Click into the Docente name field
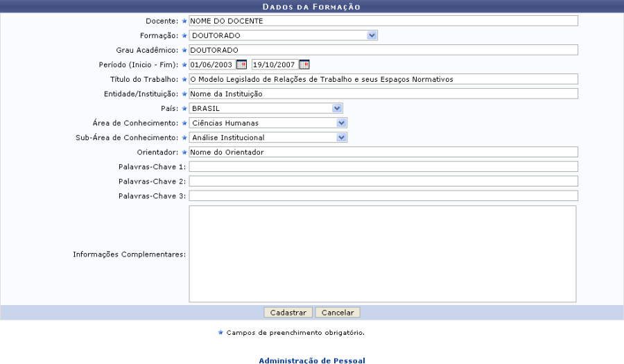624x364 pixels. pos(383,21)
